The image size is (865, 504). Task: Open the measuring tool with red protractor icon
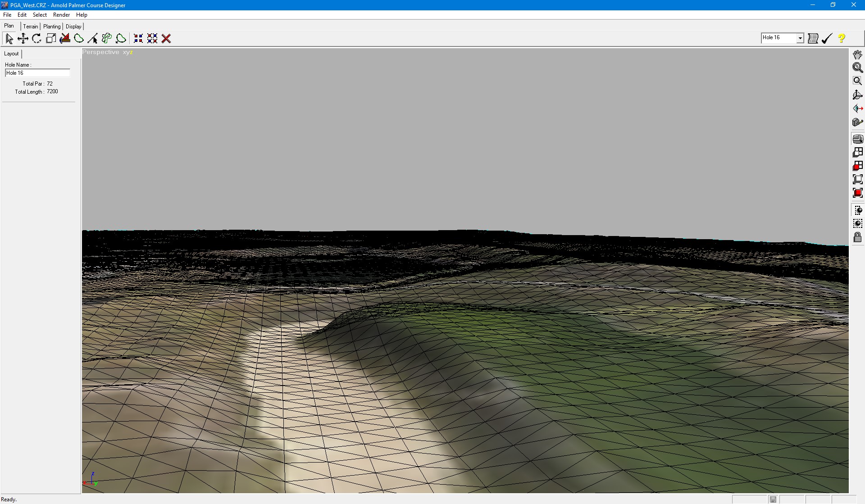click(64, 38)
